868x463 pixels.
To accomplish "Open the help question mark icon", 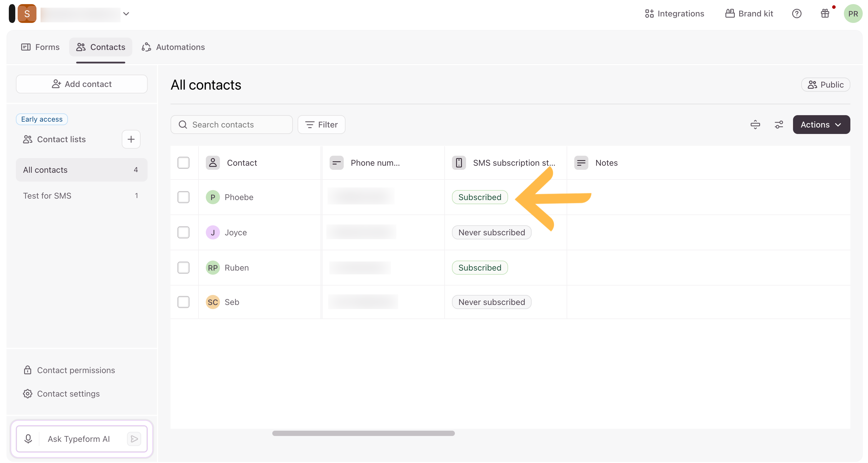I will click(x=797, y=14).
